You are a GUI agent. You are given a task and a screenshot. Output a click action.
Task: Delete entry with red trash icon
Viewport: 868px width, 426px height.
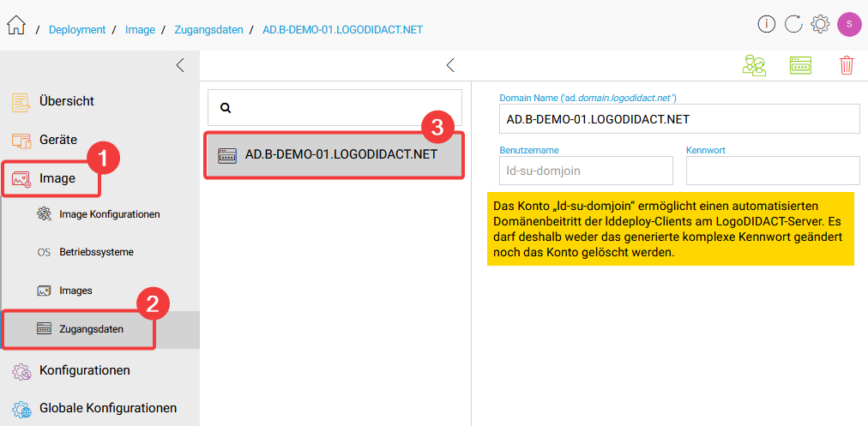[x=847, y=65]
